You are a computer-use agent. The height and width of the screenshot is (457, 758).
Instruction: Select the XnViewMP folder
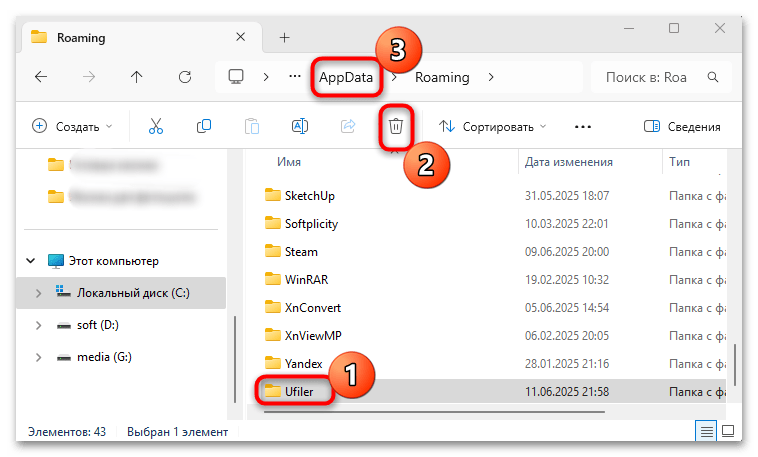point(313,336)
